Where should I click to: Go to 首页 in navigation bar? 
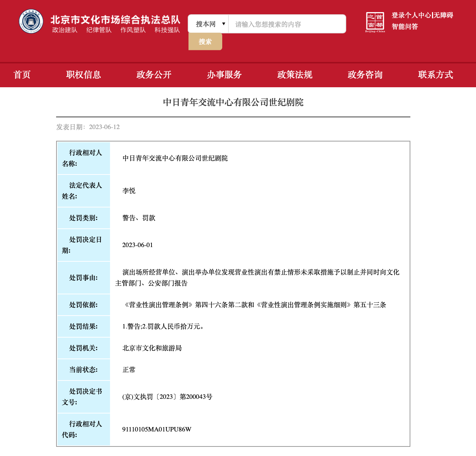[x=22, y=75]
